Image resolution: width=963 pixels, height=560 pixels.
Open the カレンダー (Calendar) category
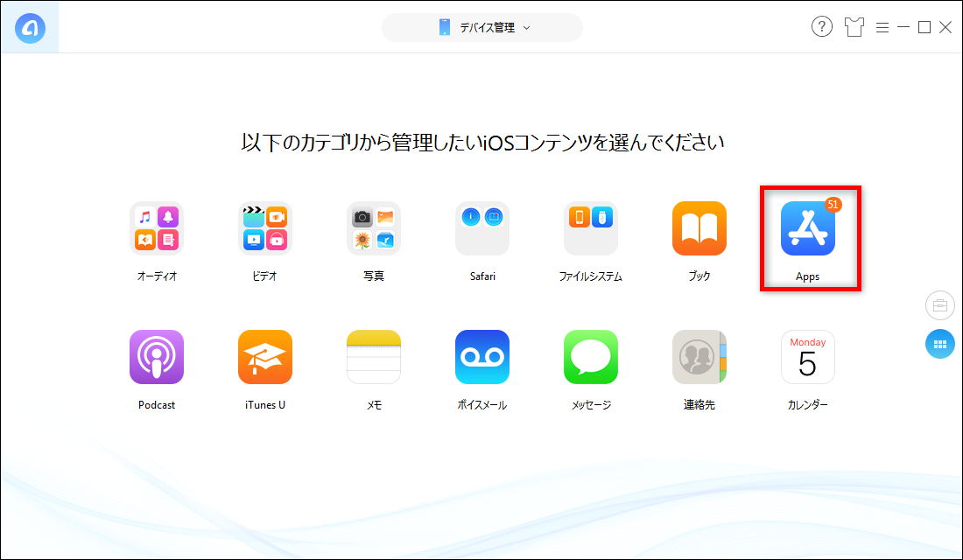[808, 357]
